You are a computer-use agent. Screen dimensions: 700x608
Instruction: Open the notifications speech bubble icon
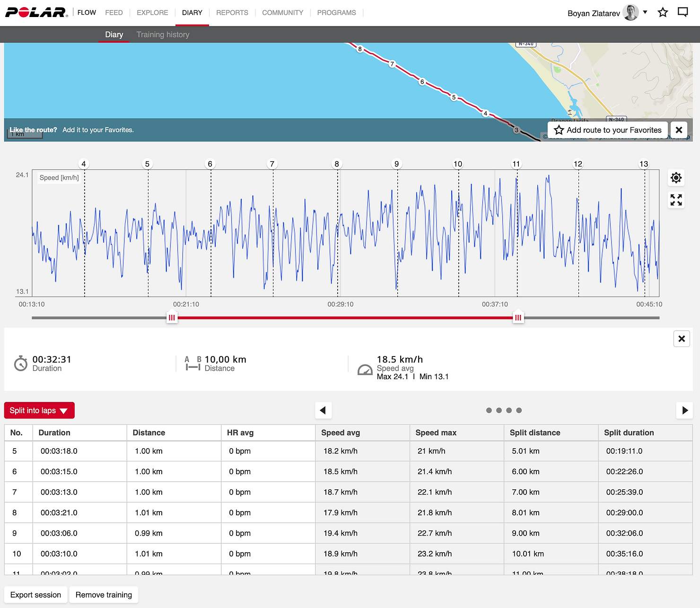pyautogui.click(x=682, y=12)
